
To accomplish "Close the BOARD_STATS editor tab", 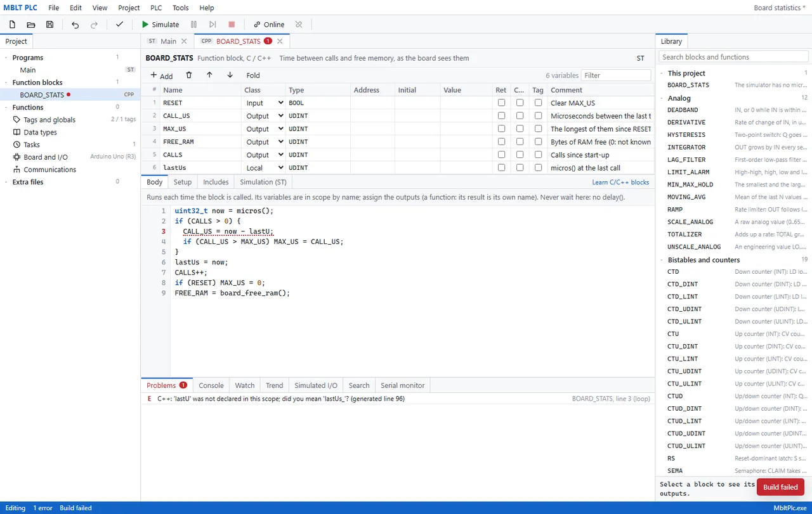I will pos(280,41).
